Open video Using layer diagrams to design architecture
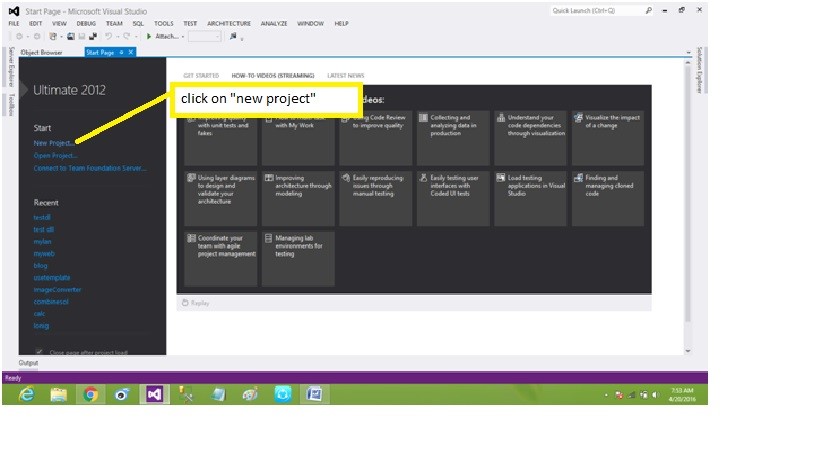819x460 pixels. pyautogui.click(x=220, y=198)
